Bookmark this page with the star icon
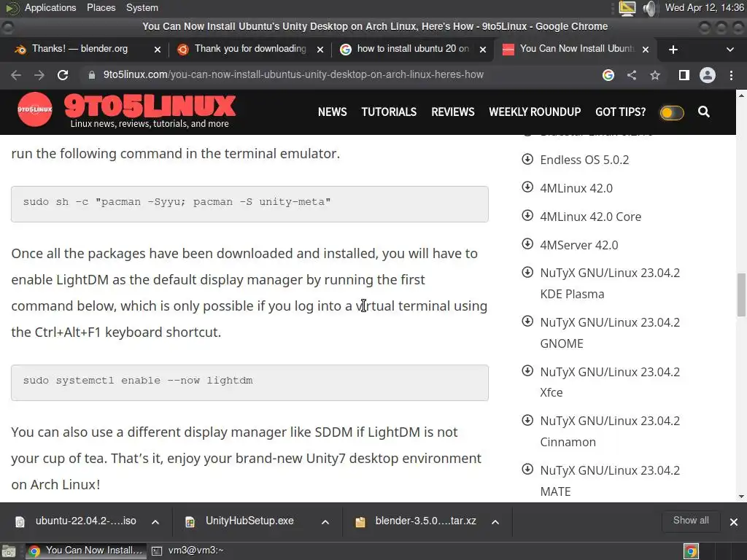747x560 pixels. pyautogui.click(x=655, y=75)
